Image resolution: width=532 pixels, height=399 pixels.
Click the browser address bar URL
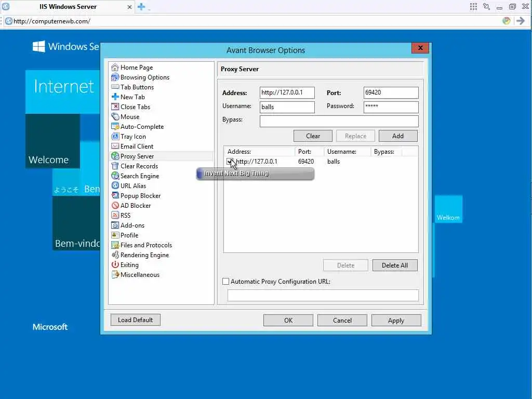pyautogui.click(x=51, y=21)
